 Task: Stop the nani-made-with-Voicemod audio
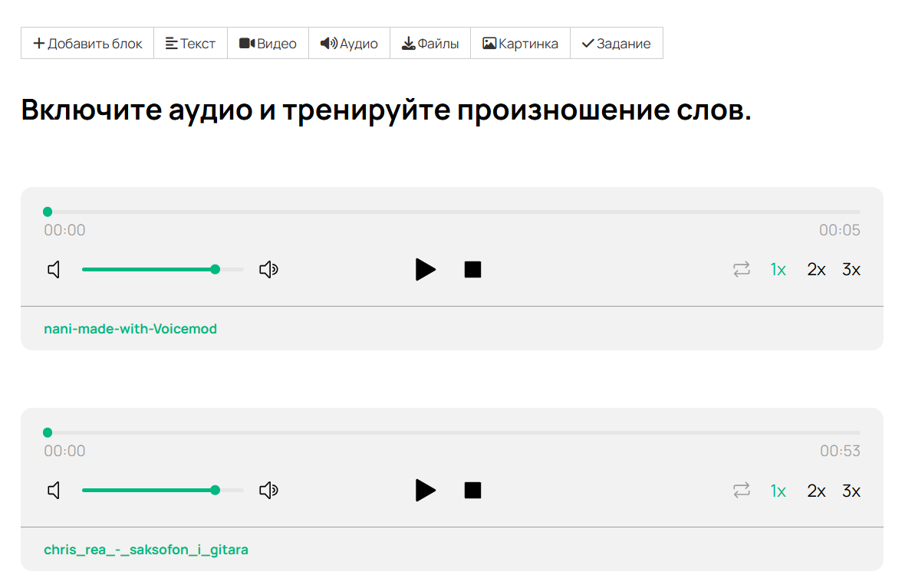point(472,270)
